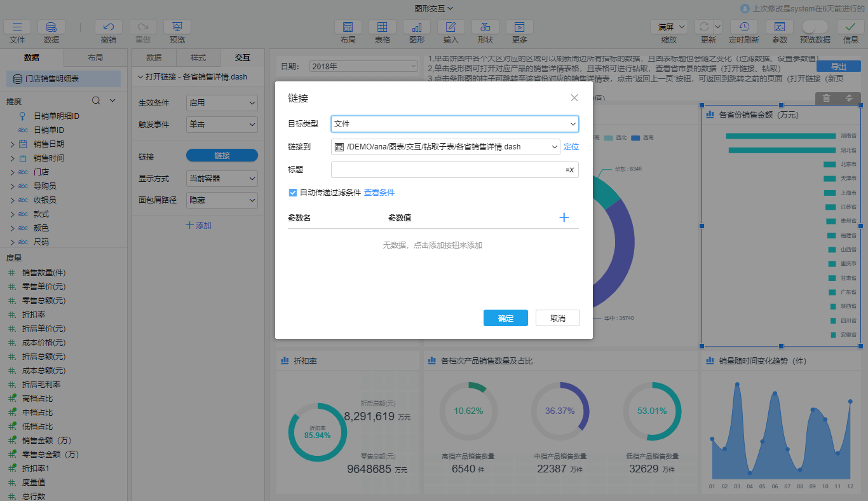
Task: Open the 触发事件 dropdown
Action: click(x=222, y=125)
